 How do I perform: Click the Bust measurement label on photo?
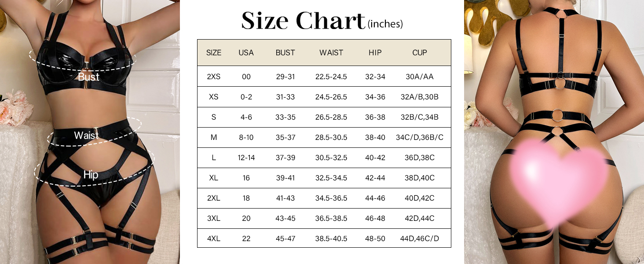click(x=88, y=77)
